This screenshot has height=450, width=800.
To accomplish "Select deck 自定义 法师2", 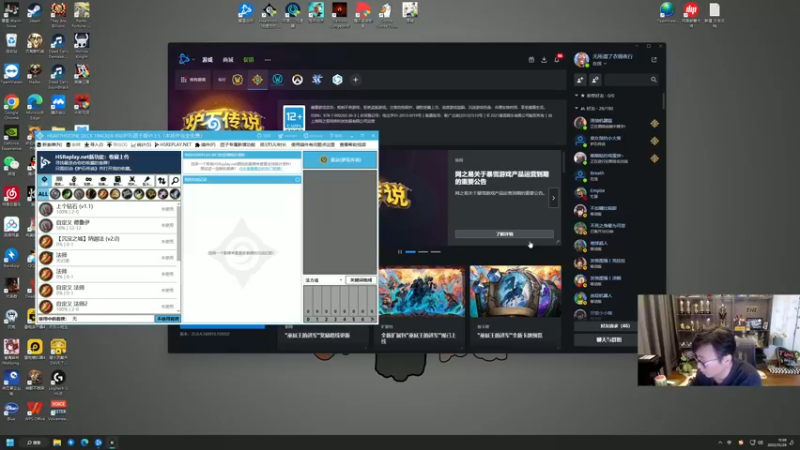I will click(108, 306).
